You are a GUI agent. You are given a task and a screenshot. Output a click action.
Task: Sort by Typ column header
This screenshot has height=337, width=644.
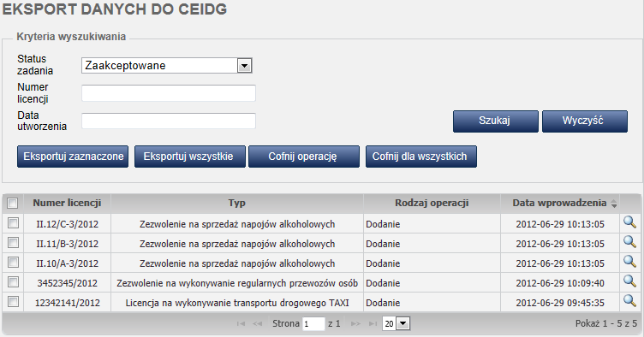tap(237, 203)
